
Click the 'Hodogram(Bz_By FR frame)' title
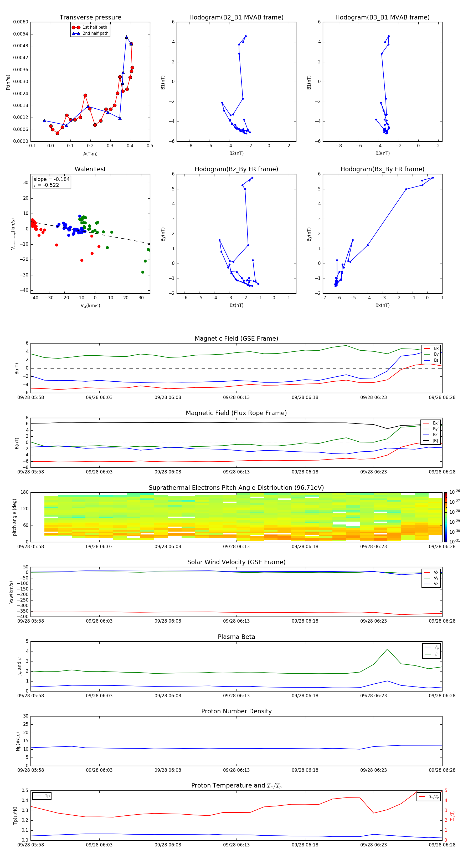(236, 169)
